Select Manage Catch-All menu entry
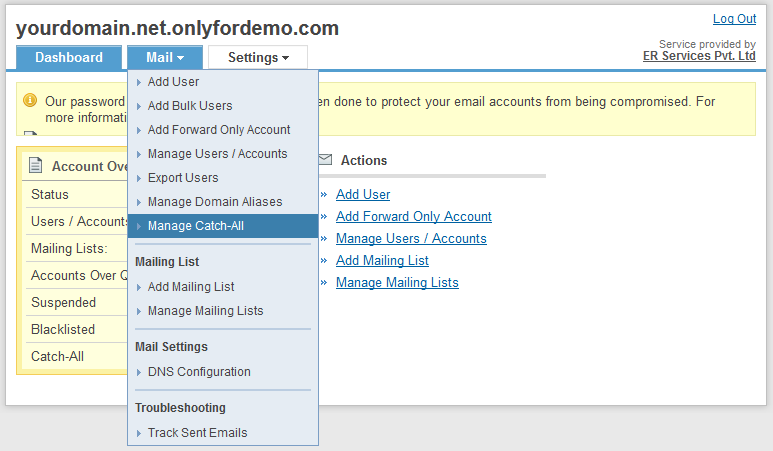Viewport: 773px width, 451px height. (196, 226)
